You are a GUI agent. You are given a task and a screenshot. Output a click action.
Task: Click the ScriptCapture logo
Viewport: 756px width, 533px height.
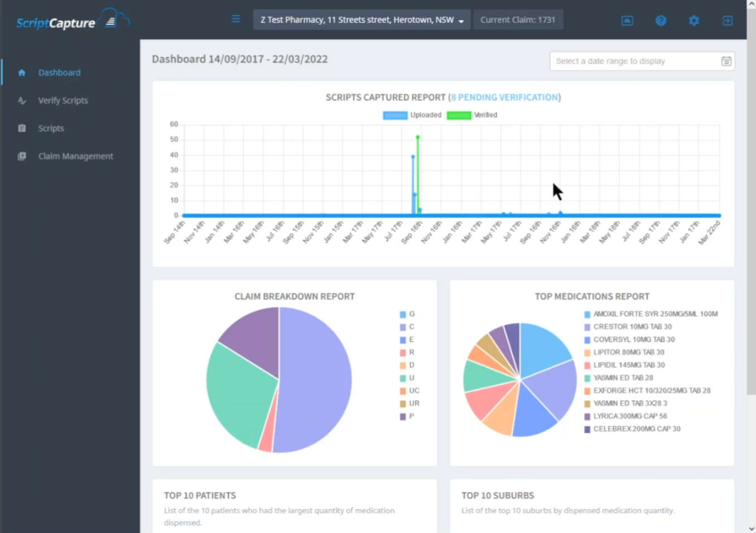pyautogui.click(x=73, y=21)
